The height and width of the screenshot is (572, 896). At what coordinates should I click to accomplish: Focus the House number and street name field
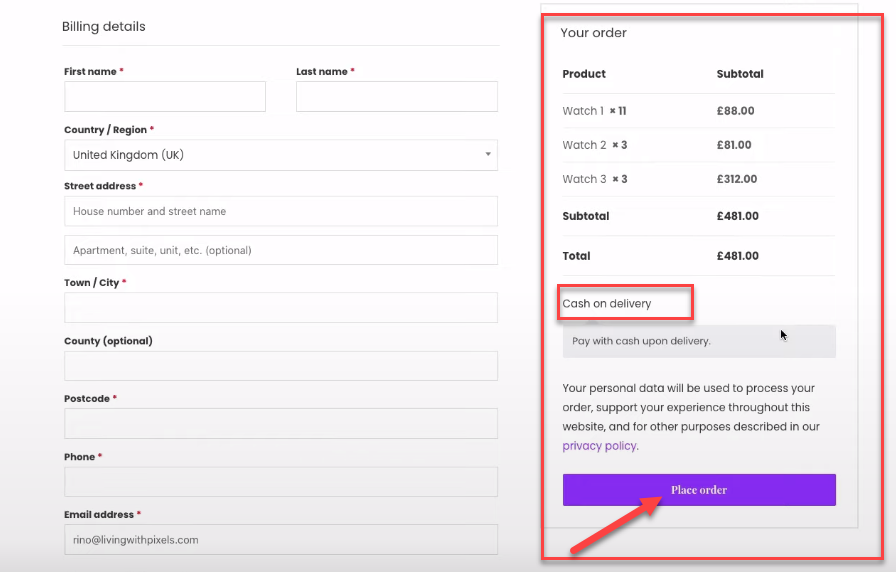[x=281, y=211]
